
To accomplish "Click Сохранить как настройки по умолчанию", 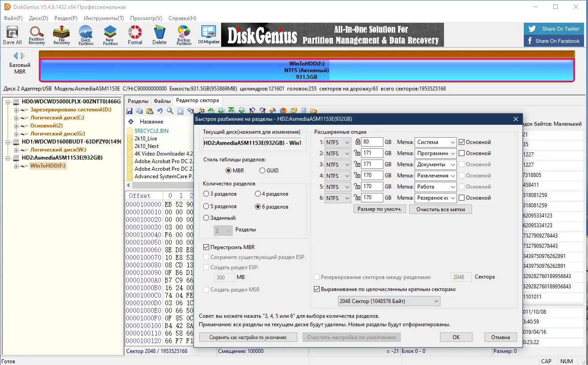I will (x=248, y=337).
